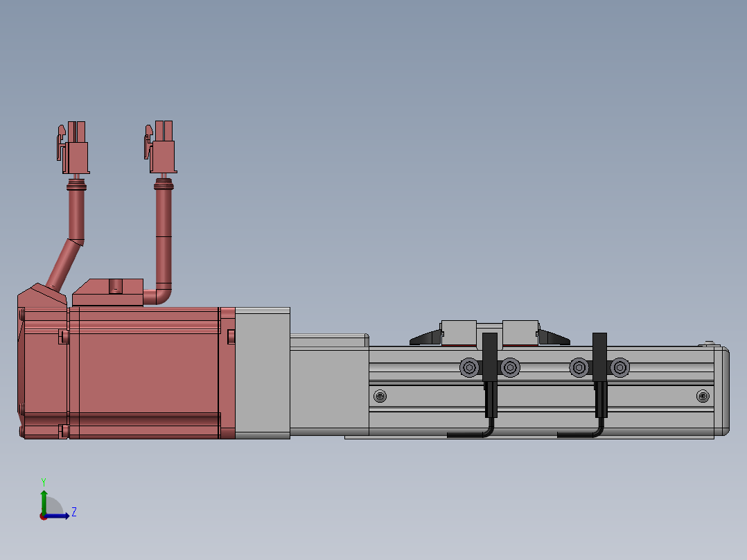
Task: Select the terminal box on top of motor
Action: point(107,292)
